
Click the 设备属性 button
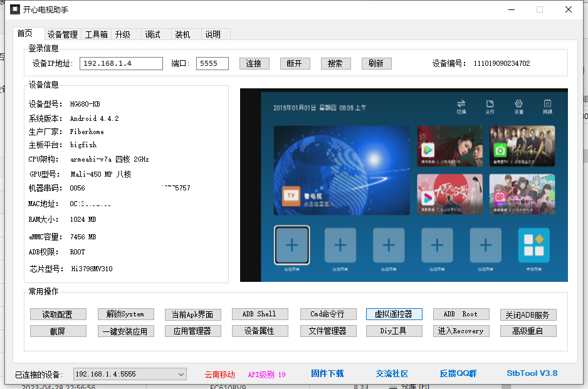(x=260, y=331)
